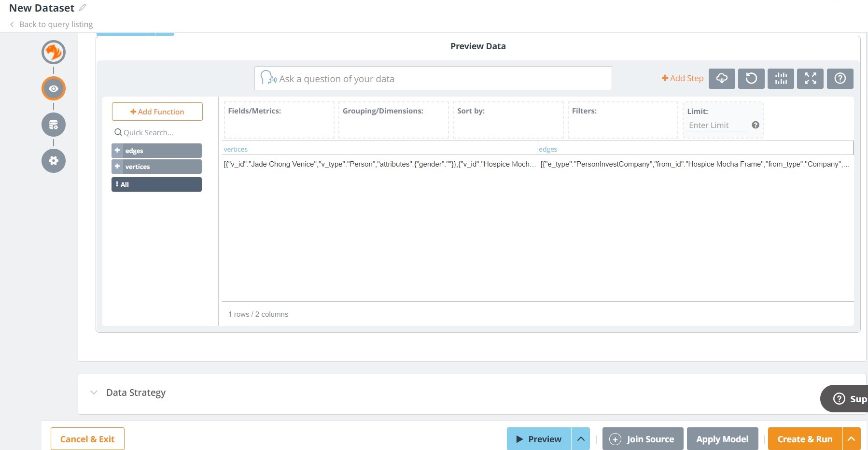Expand the Data Strategy section
Screen dimensions: 868x450
tap(94, 393)
